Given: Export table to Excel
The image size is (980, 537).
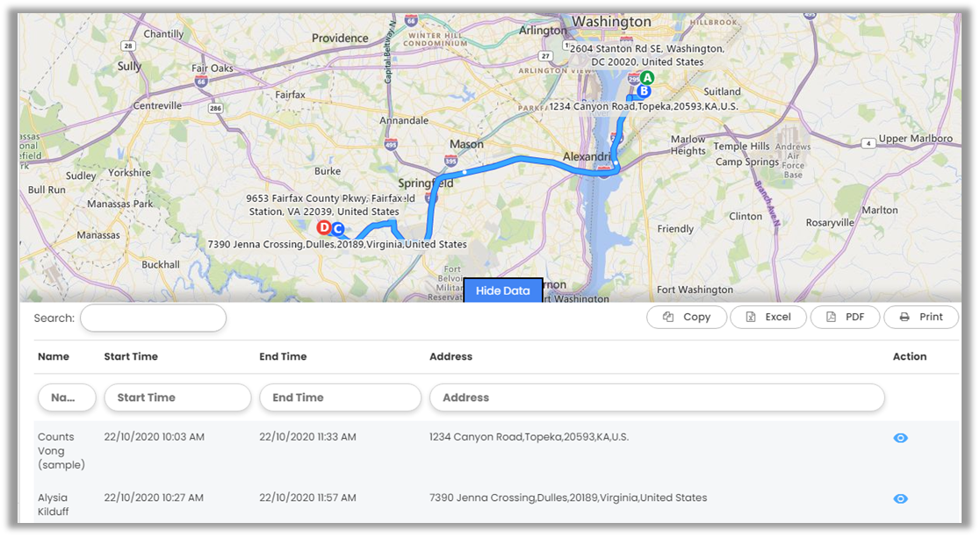Looking at the screenshot, I should [x=768, y=317].
